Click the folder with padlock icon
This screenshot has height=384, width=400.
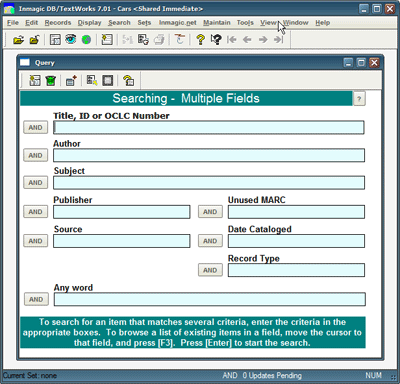click(34, 40)
